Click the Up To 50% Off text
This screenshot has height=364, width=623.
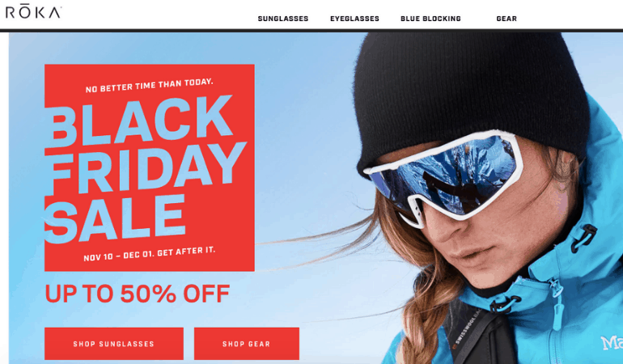137,294
